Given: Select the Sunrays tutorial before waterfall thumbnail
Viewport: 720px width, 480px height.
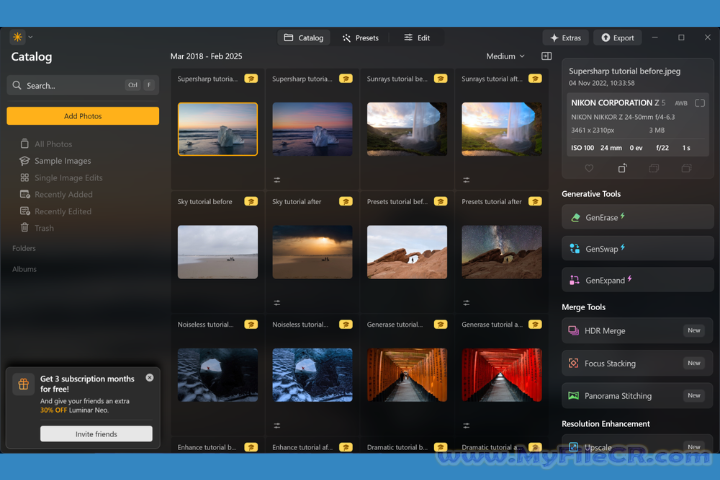Looking at the screenshot, I should tap(407, 129).
